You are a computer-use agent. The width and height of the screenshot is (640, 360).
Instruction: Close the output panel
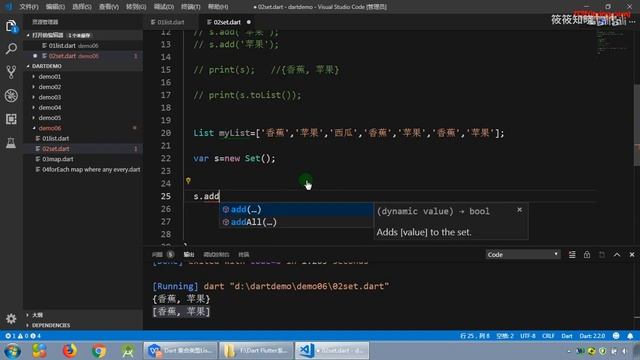(632, 254)
